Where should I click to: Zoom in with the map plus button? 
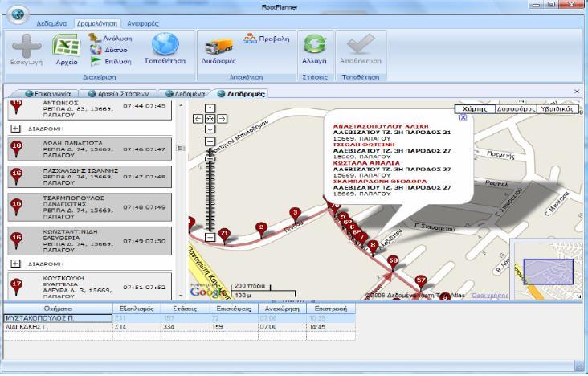(x=210, y=141)
